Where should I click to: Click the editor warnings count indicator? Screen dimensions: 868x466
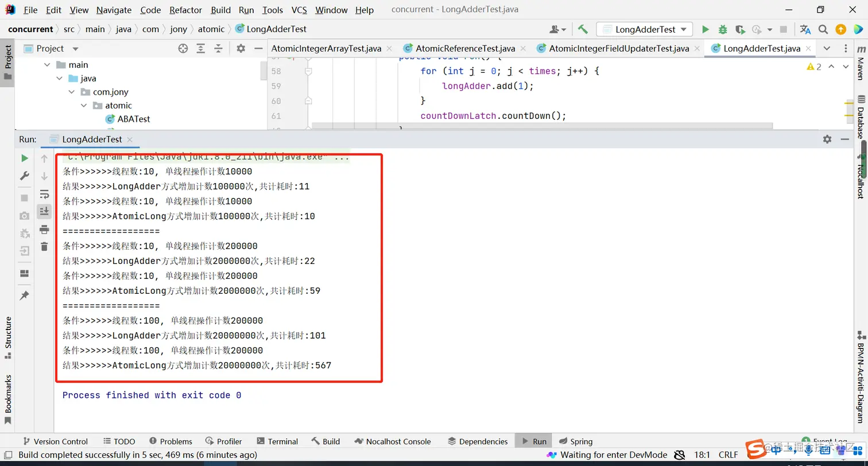tap(814, 67)
